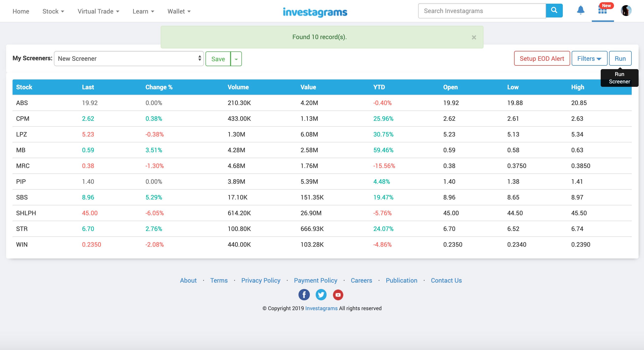Expand the Virtual Trade menu
The width and height of the screenshot is (644, 350).
tap(98, 11)
